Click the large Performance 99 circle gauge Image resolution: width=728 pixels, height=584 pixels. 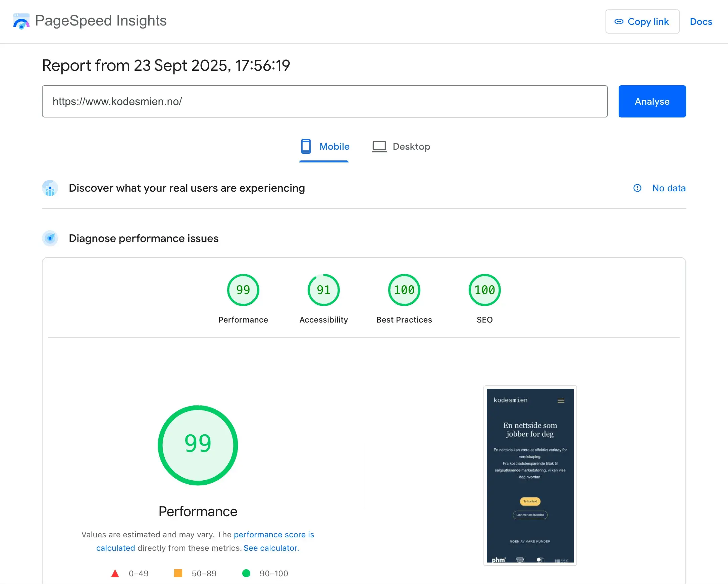point(198,445)
